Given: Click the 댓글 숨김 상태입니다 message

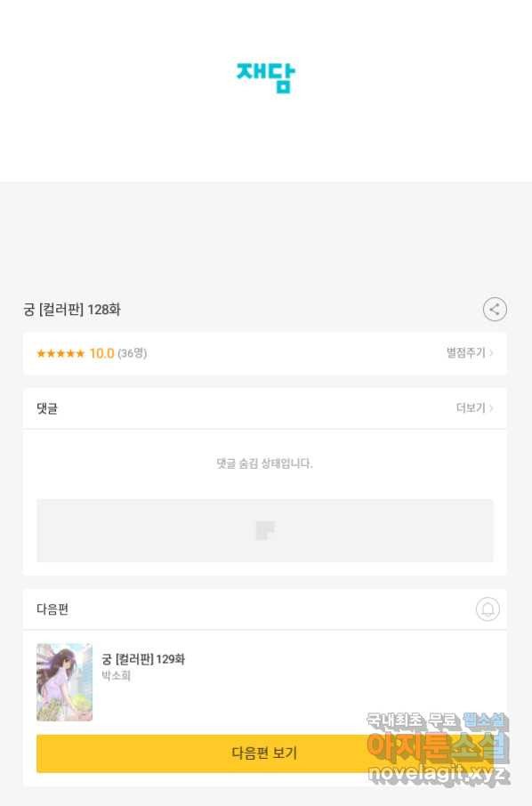Looking at the screenshot, I should point(265,463).
